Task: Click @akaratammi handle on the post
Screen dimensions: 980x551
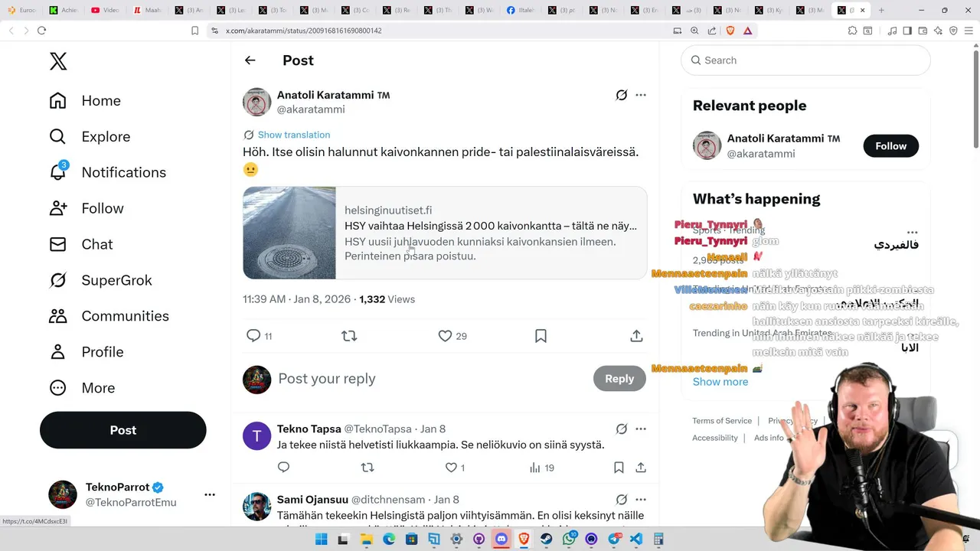Action: 311,109
